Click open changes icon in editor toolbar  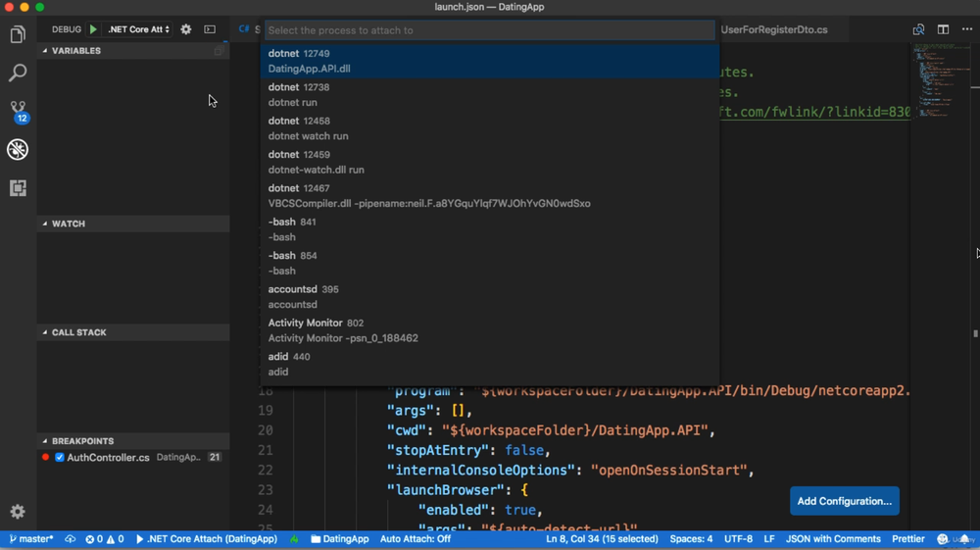[918, 29]
